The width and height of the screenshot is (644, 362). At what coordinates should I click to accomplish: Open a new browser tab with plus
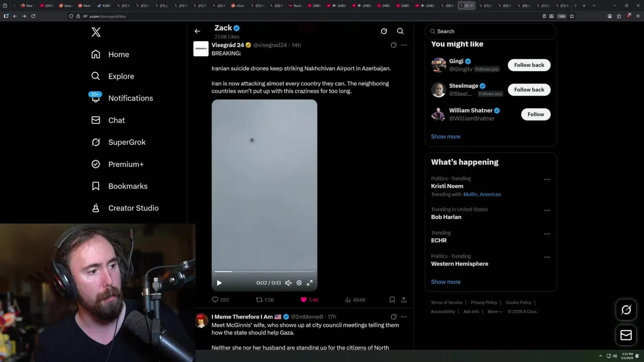pos(584,6)
